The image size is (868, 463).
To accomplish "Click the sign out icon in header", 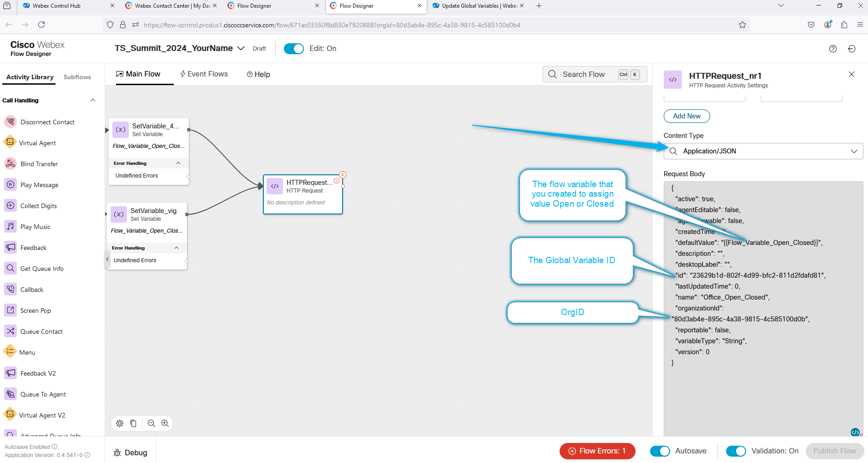I will point(852,49).
